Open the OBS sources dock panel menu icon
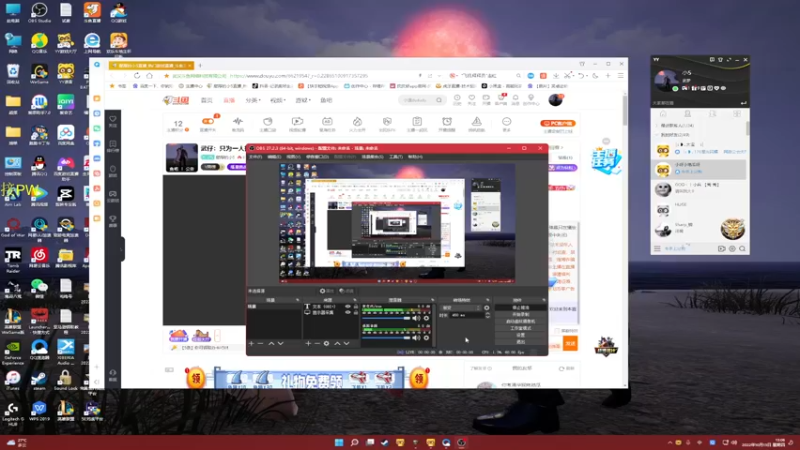 point(355,300)
